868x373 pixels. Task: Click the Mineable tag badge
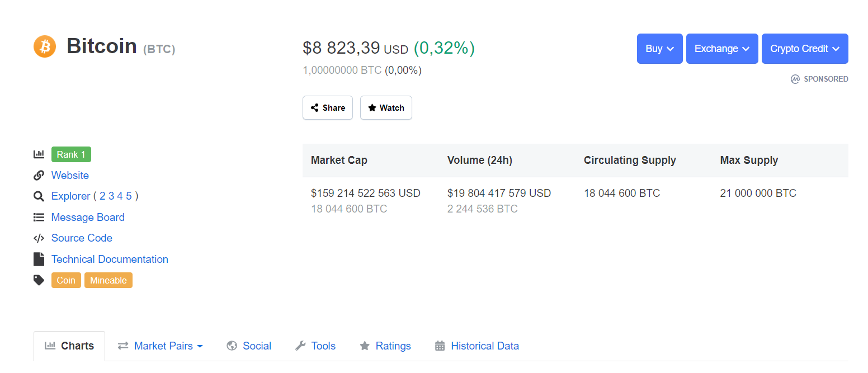pos(108,280)
